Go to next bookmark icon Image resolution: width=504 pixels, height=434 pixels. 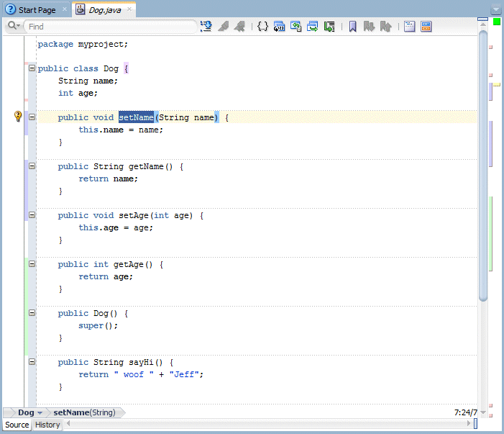[x=369, y=27]
